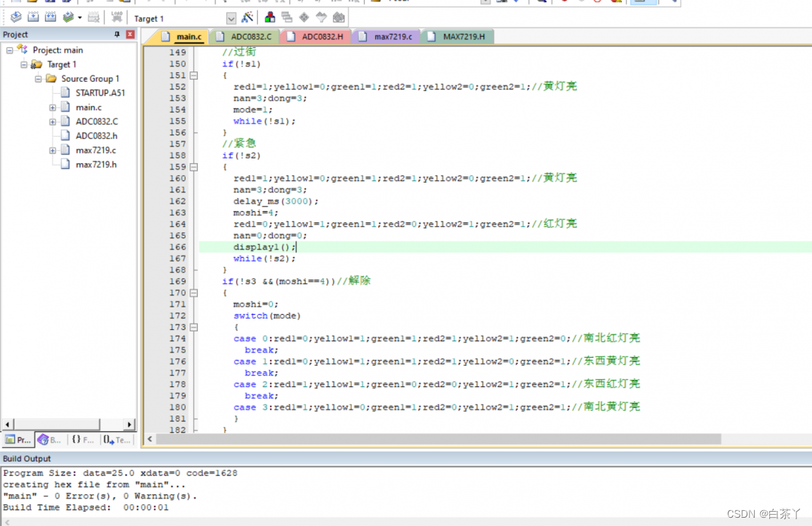Image resolution: width=812 pixels, height=526 pixels.
Task: Switch to the max7219.c editor tab
Action: pyautogui.click(x=386, y=36)
